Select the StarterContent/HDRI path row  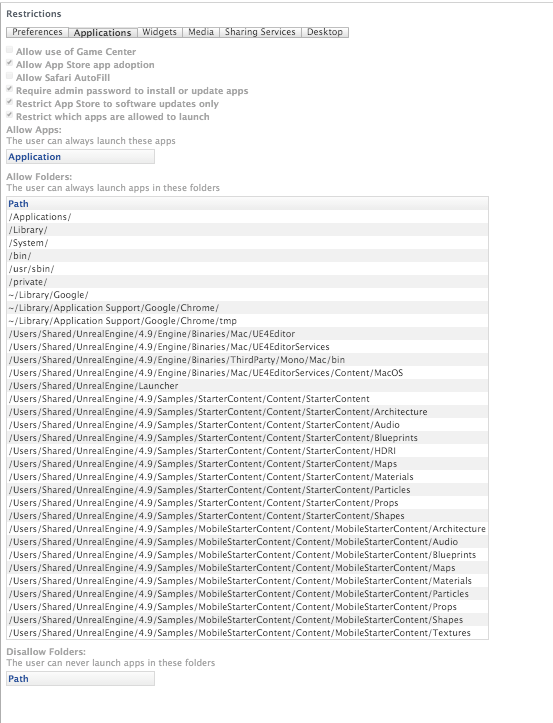247,450
